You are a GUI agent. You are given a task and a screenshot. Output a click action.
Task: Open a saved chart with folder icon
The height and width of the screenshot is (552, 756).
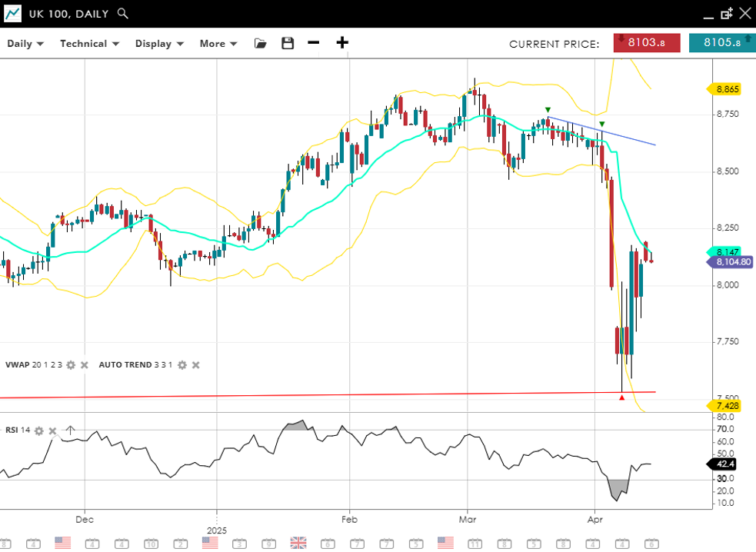click(x=261, y=44)
